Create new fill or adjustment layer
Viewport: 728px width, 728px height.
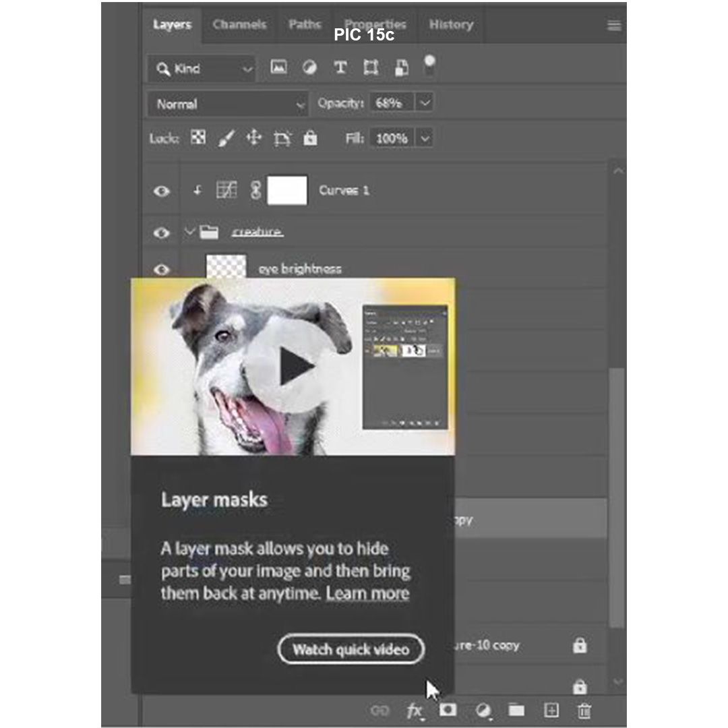pyautogui.click(x=483, y=710)
